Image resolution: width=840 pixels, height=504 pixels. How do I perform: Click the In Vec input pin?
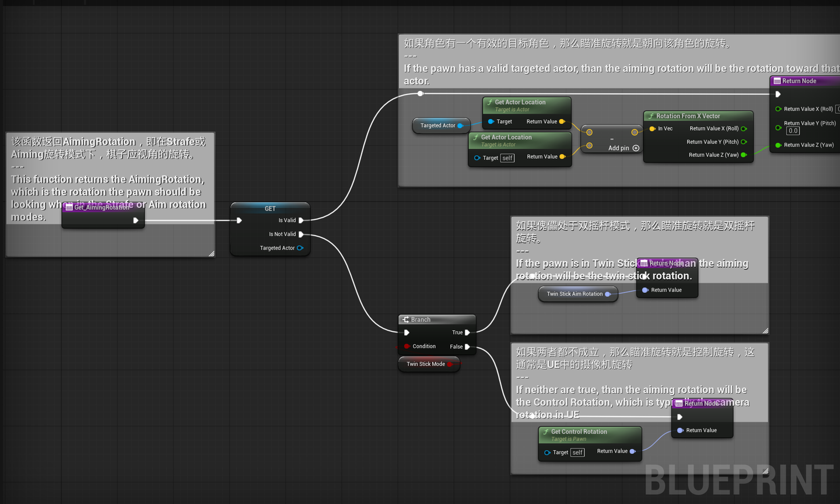point(652,129)
